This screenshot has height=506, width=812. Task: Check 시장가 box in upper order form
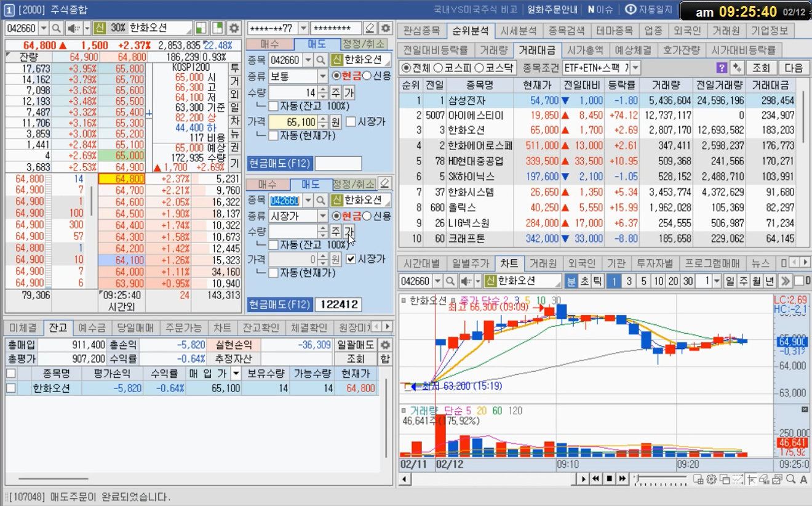click(x=351, y=122)
